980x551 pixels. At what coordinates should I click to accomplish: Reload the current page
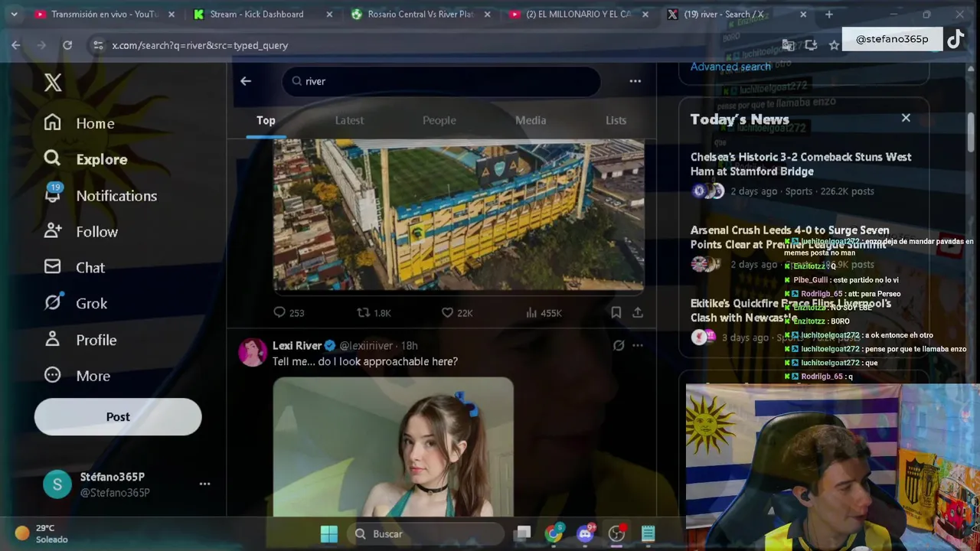tap(67, 45)
